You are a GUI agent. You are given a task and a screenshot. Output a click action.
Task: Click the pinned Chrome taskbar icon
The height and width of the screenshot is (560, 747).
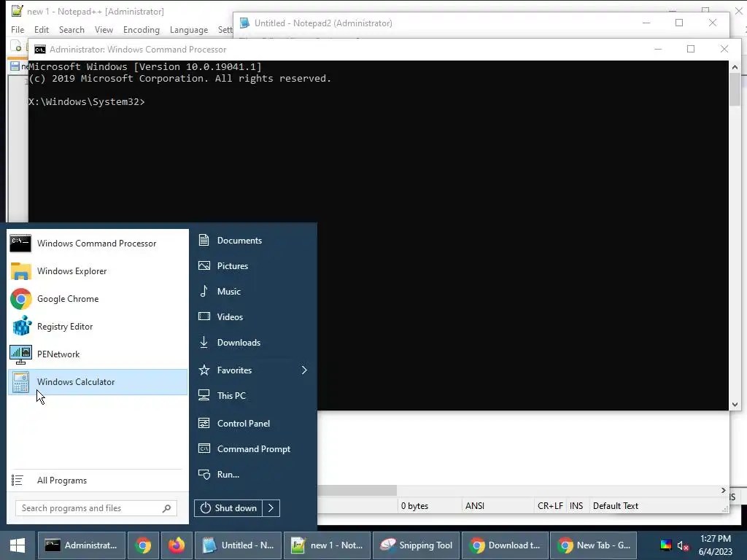pyautogui.click(x=143, y=545)
